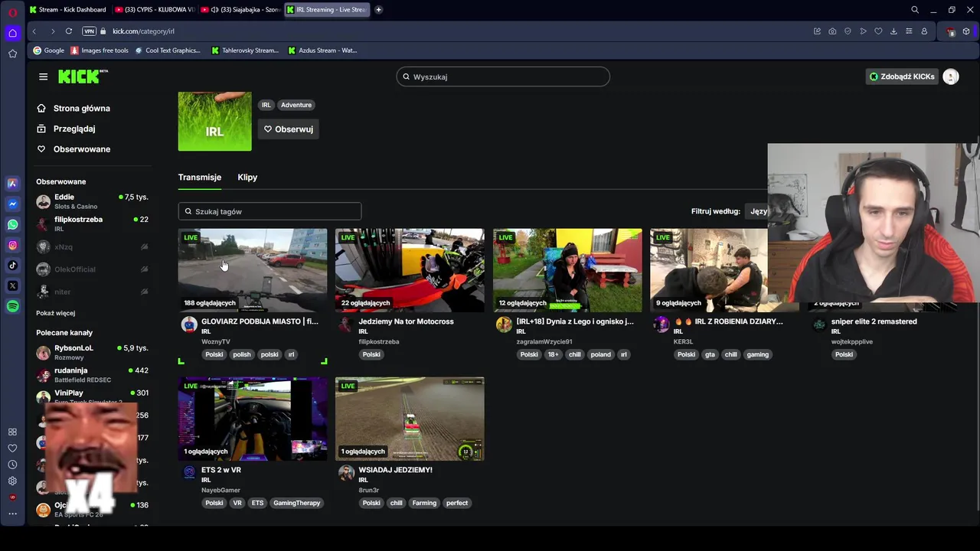Switch to Stream - Kick Dashboard tab
Image resolution: width=980 pixels, height=551 pixels.
67,10
